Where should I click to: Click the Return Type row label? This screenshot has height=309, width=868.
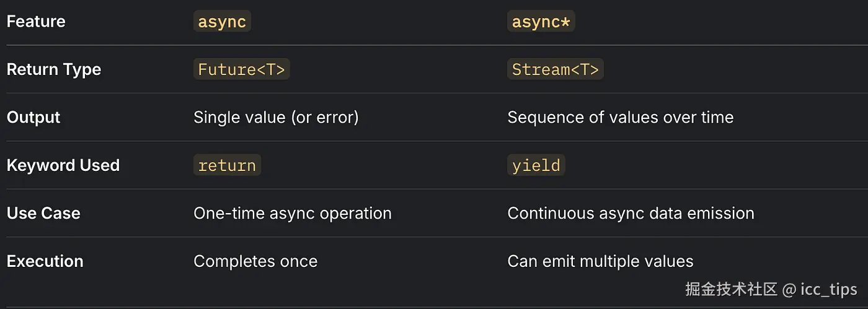click(x=54, y=69)
